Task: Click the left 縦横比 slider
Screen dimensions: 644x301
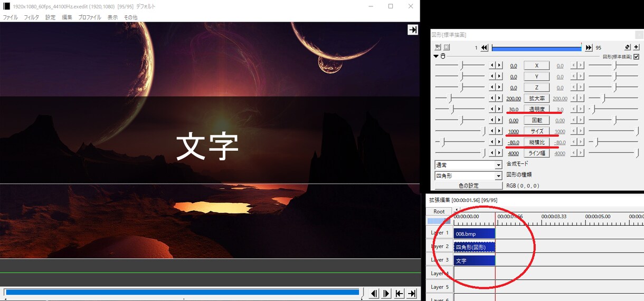Action: pos(460,142)
